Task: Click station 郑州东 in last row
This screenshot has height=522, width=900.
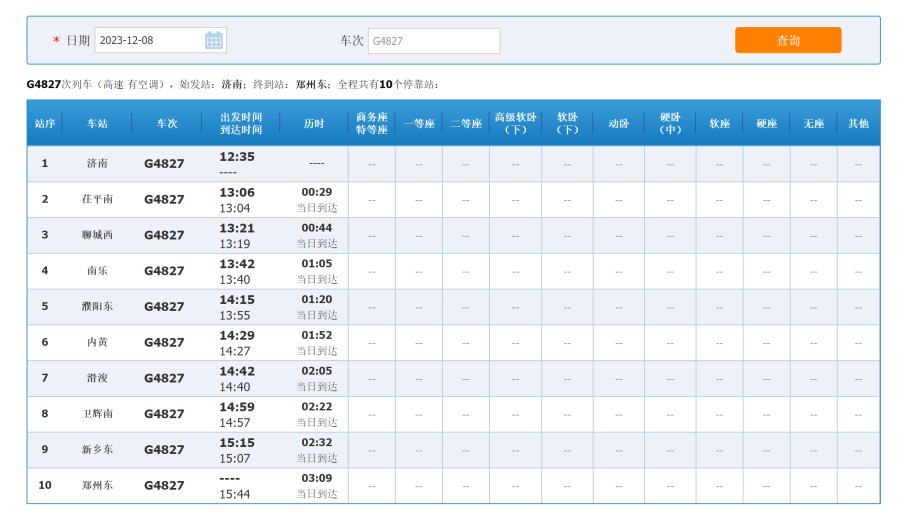Action: pos(97,485)
